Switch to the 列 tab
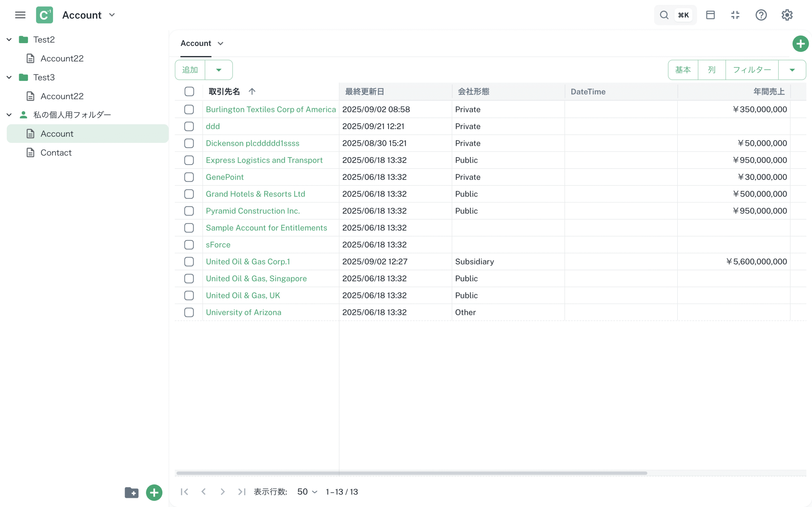This screenshot has width=812, height=507. pyautogui.click(x=711, y=70)
